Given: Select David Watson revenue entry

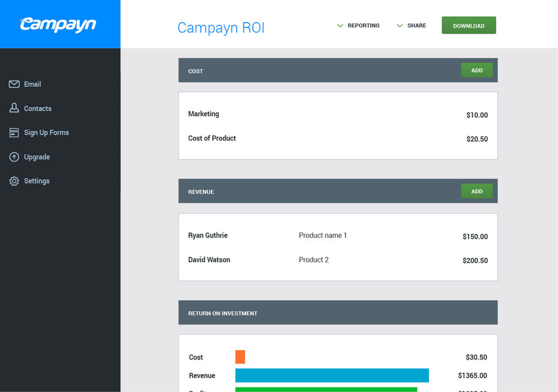Looking at the screenshot, I should coord(338,260).
